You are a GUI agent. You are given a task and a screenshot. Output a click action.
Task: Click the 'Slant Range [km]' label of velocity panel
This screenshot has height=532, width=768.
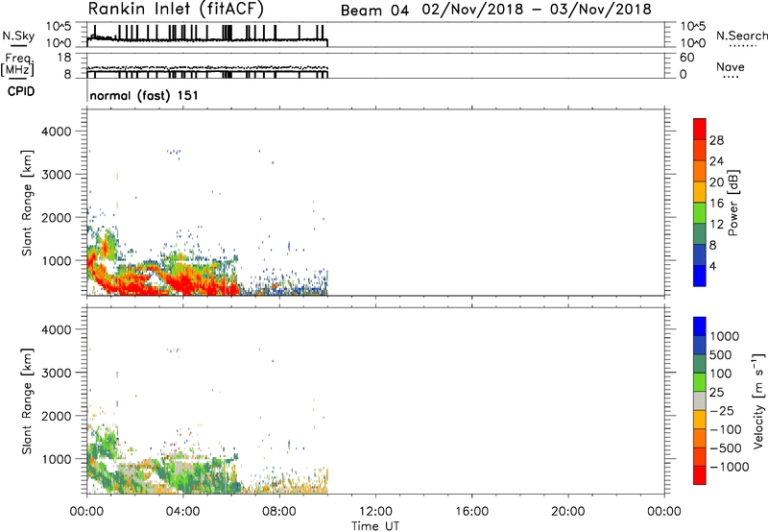pyautogui.click(x=27, y=401)
